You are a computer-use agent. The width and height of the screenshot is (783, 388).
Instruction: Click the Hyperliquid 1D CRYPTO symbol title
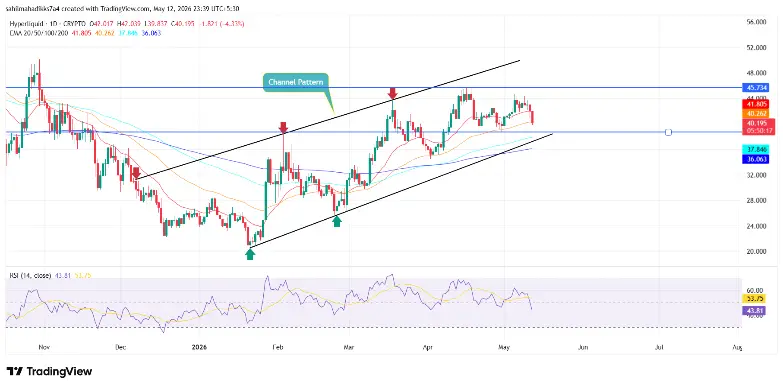[48, 23]
